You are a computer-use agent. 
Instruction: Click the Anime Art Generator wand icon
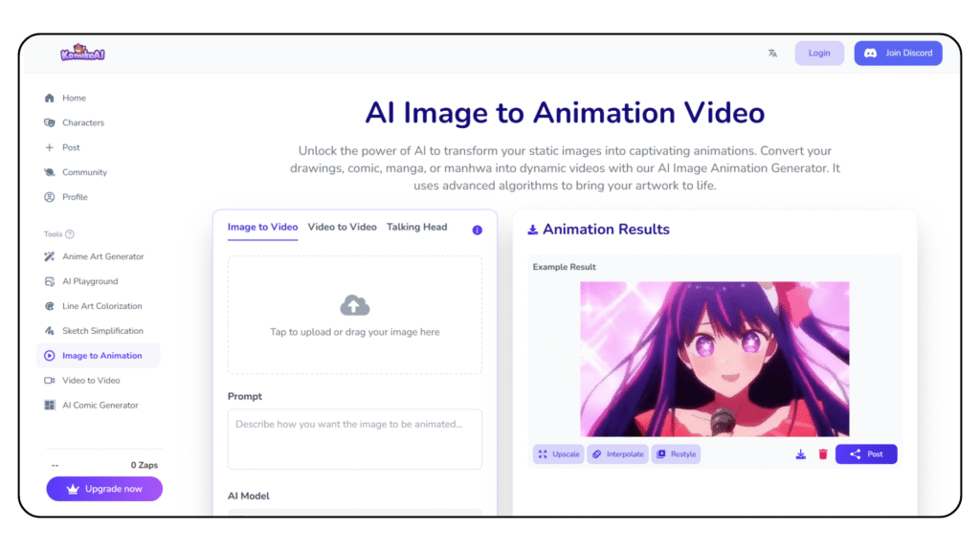pos(50,256)
